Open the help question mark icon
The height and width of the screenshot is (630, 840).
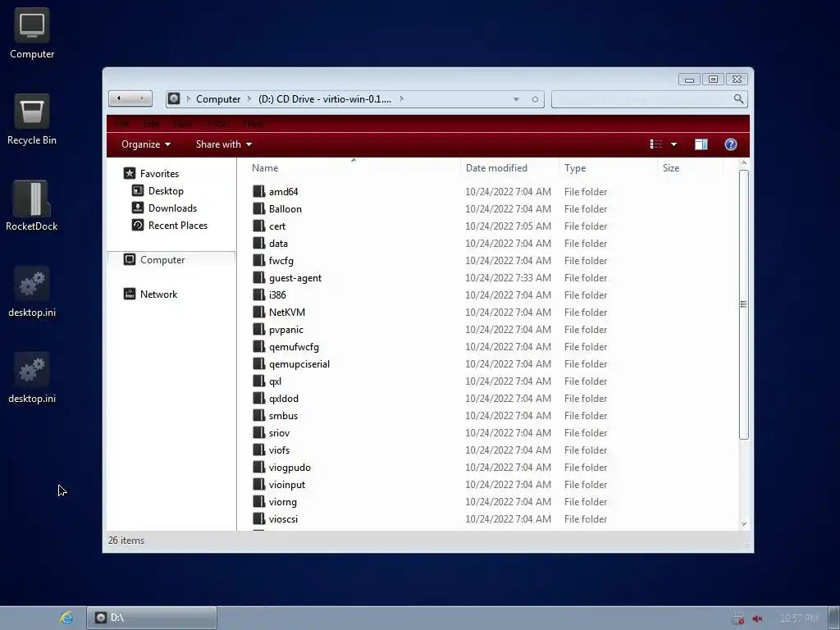click(731, 144)
